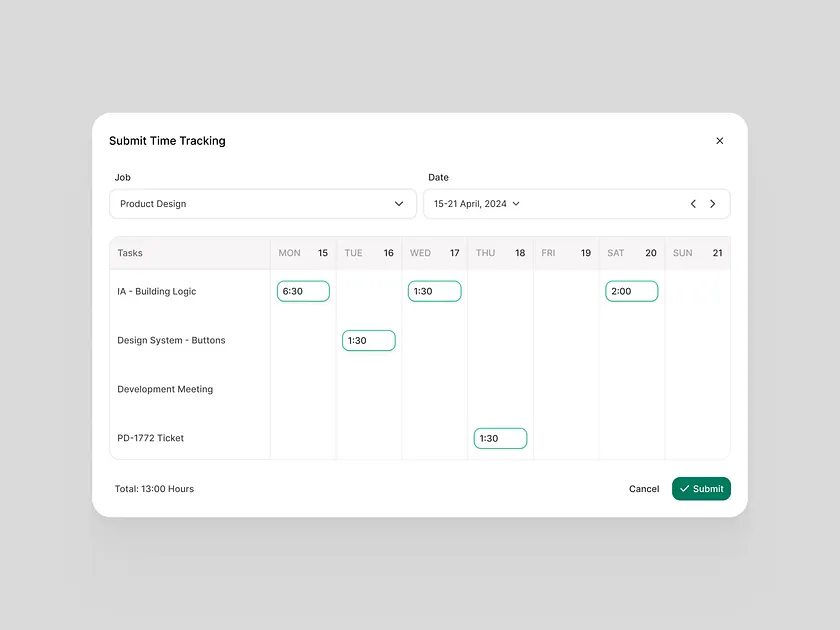Open the Product Design job dropdown
Image resolution: width=840 pixels, height=630 pixels.
coord(262,204)
